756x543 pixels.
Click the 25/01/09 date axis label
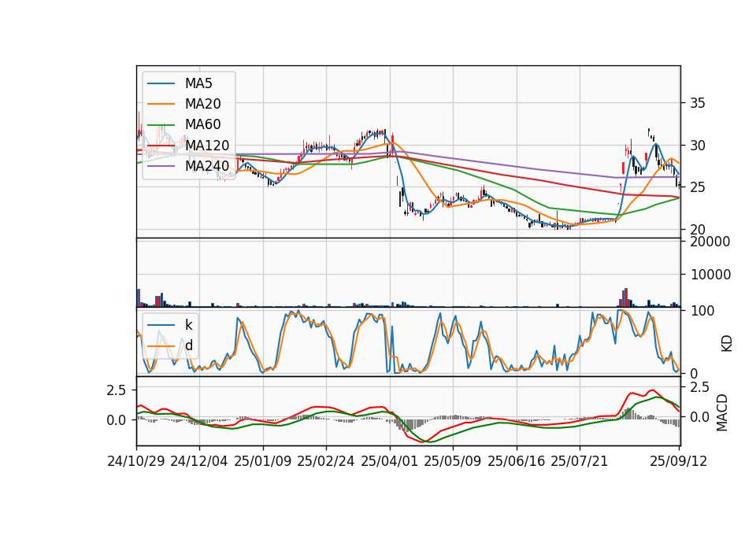tap(263, 461)
